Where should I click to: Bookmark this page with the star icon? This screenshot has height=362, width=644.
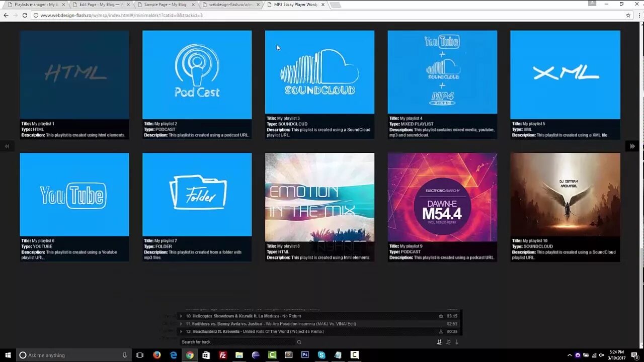[628, 15]
